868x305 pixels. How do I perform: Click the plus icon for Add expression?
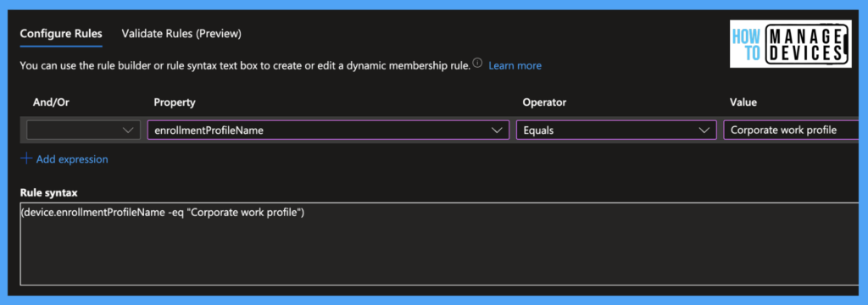(x=26, y=159)
